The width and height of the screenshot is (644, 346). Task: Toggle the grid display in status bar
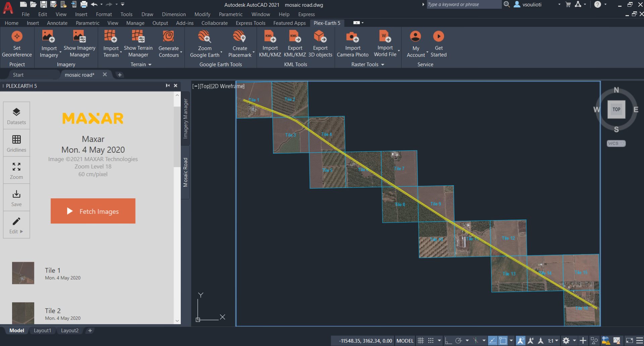[421, 341]
